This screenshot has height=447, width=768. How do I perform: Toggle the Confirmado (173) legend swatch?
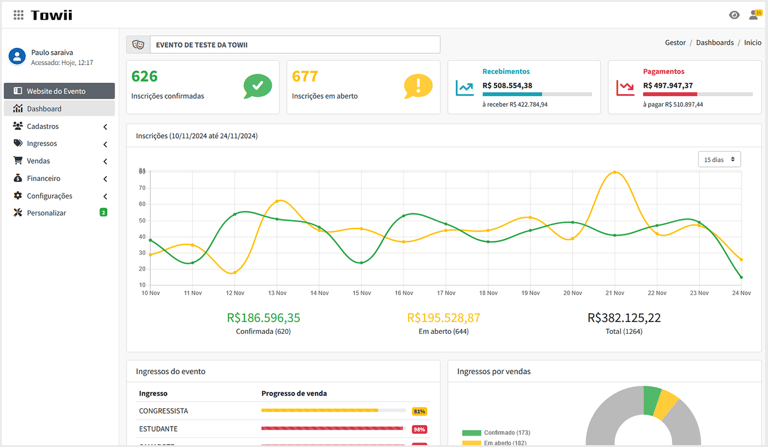[x=471, y=433]
